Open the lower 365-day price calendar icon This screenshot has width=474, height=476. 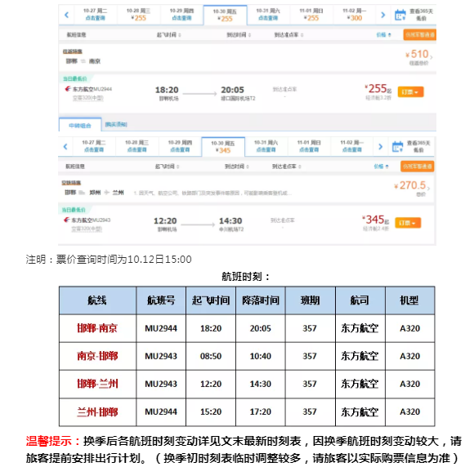[397, 147]
